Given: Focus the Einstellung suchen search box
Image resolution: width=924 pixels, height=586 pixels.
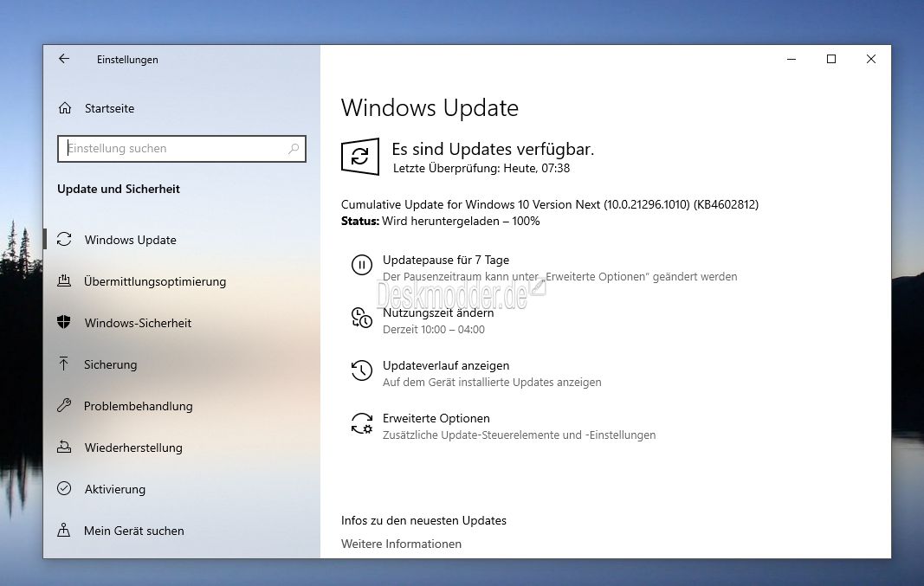Looking at the screenshot, I should pyautogui.click(x=182, y=149).
